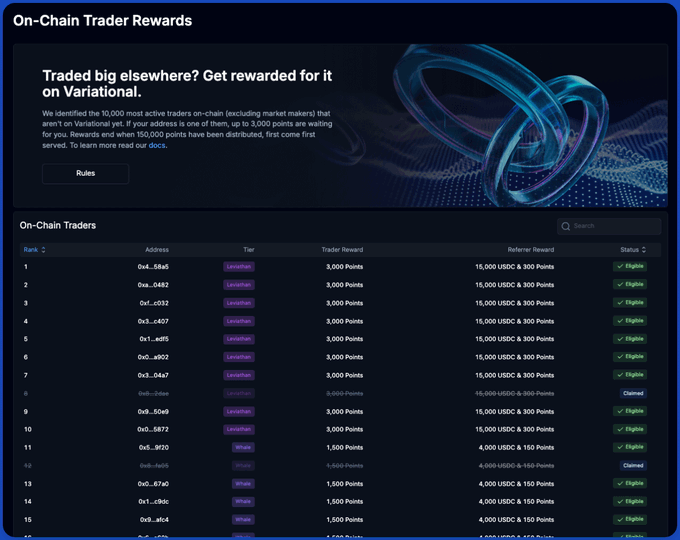
Task: Click the Eligible status badge for rank 3
Action: click(630, 303)
